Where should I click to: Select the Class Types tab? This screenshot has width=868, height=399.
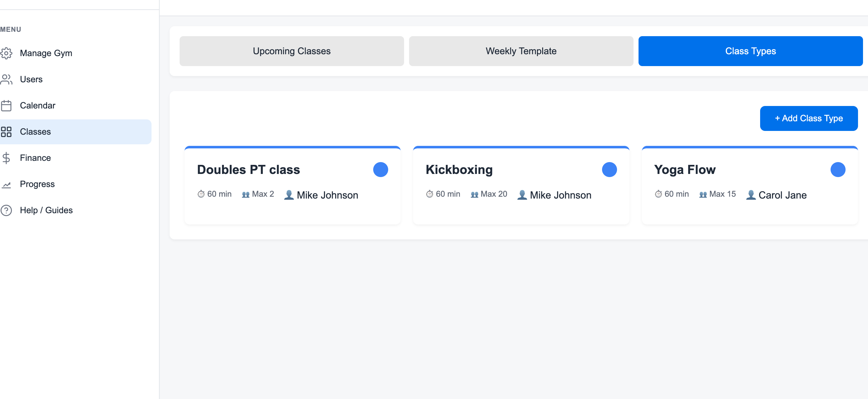750,51
